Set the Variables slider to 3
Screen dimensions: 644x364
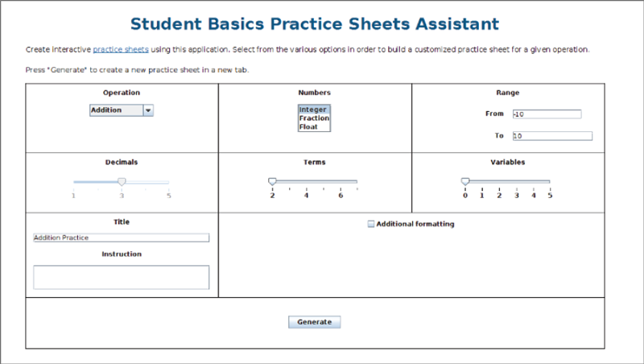click(516, 182)
